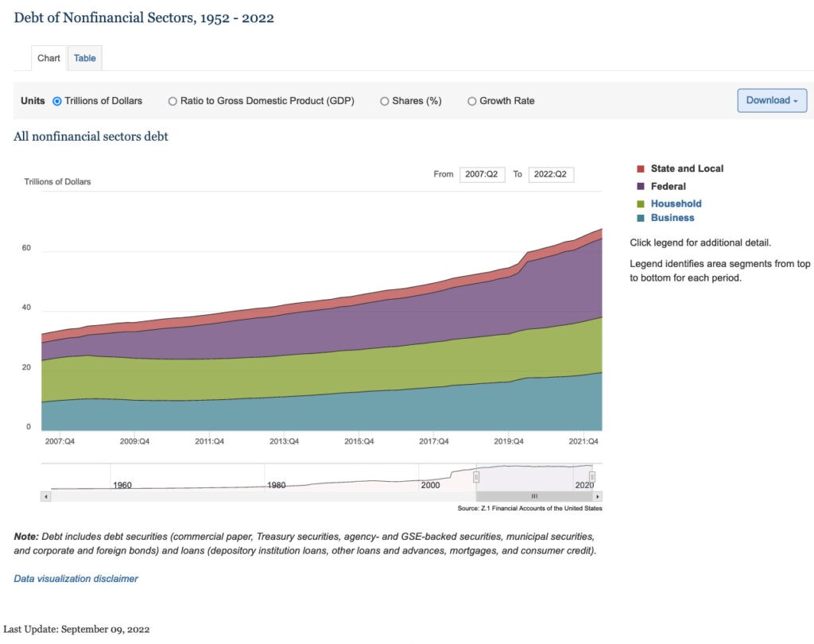The width and height of the screenshot is (814, 644).
Task: Click the right range selector handle near 2020
Action: tap(591, 477)
